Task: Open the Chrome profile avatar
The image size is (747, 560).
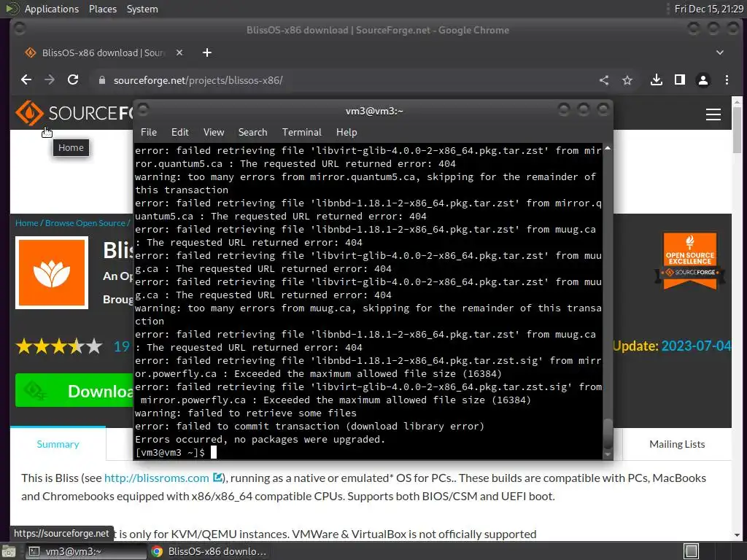Action: coord(703,80)
